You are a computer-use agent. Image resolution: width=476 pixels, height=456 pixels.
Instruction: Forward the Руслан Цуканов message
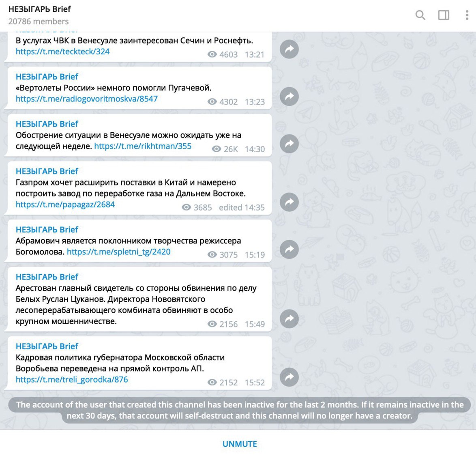pos(289,318)
